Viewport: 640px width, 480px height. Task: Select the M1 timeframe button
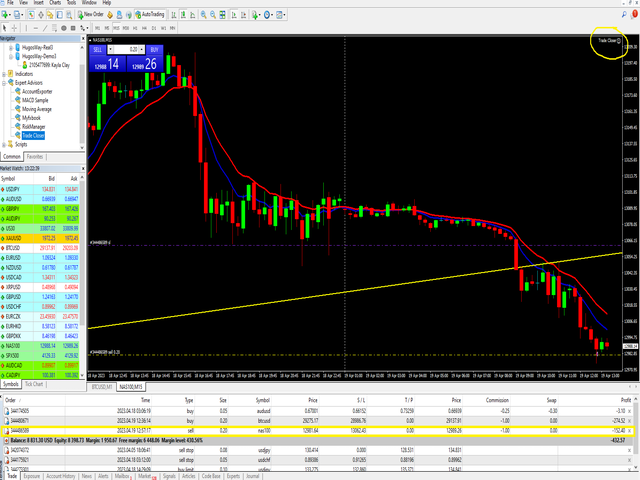coord(98,28)
